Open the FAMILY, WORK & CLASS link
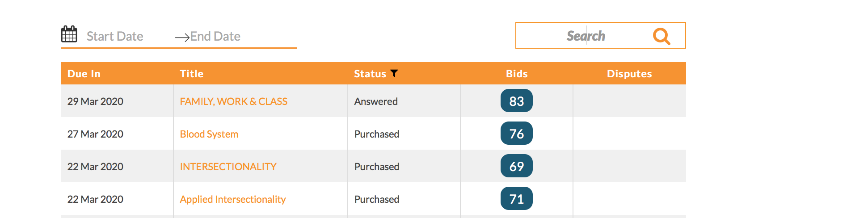 [x=234, y=101]
